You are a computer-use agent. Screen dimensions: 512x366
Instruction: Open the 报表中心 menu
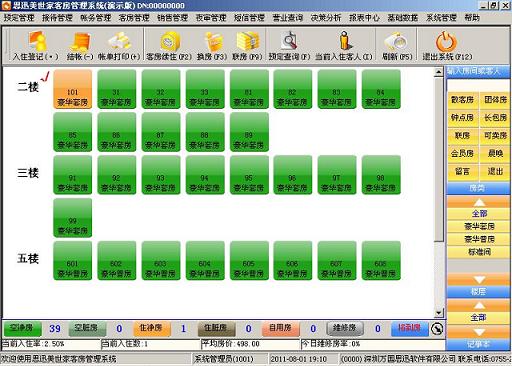click(x=364, y=18)
